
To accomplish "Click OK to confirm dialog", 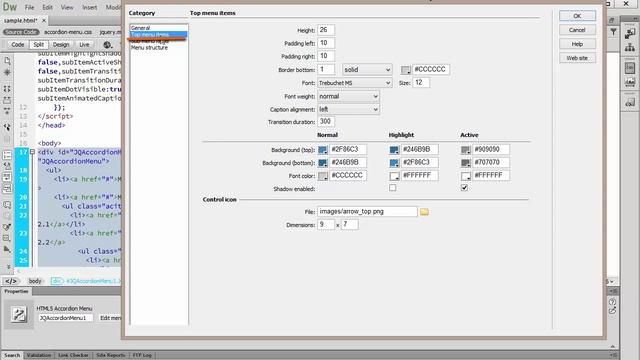I will coord(577,16).
